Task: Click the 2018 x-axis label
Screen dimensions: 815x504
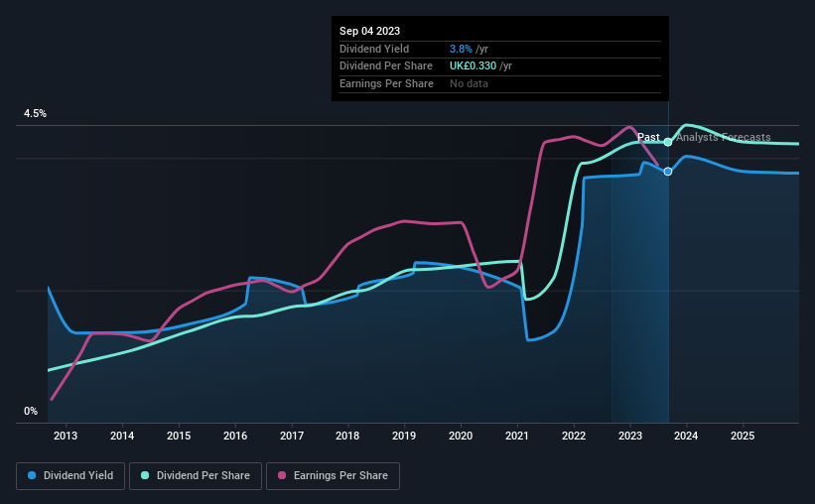Action: click(347, 436)
